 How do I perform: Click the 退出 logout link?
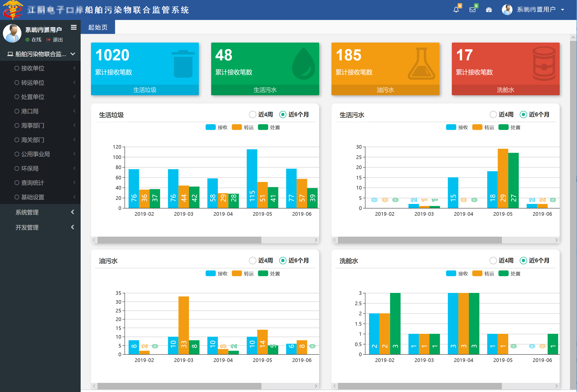point(55,40)
